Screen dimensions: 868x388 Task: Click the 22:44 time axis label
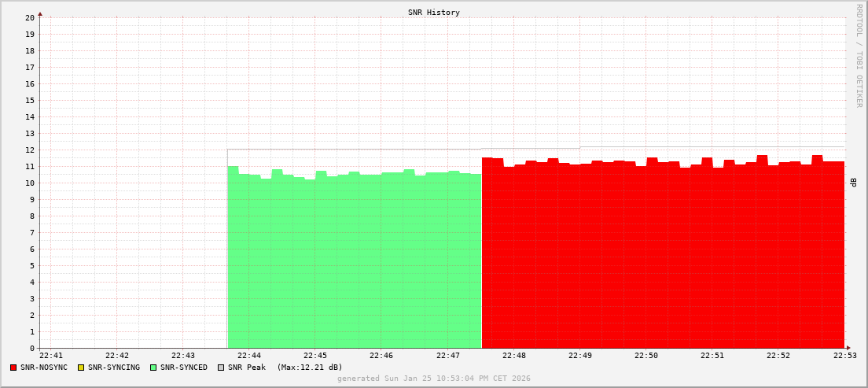tap(248, 356)
